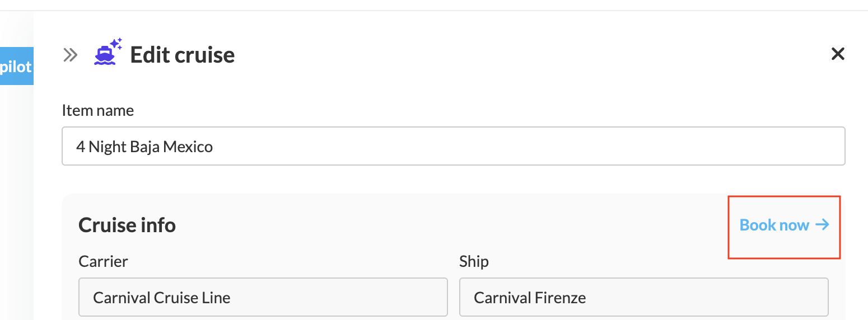The height and width of the screenshot is (320, 868).
Task: Click the Item name label
Action: (98, 110)
